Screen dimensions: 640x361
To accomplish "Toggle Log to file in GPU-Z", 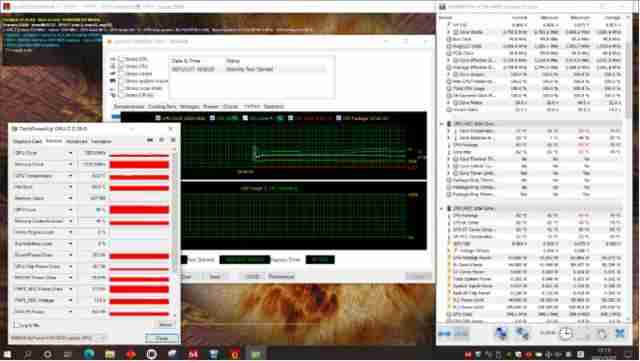I will [16, 325].
